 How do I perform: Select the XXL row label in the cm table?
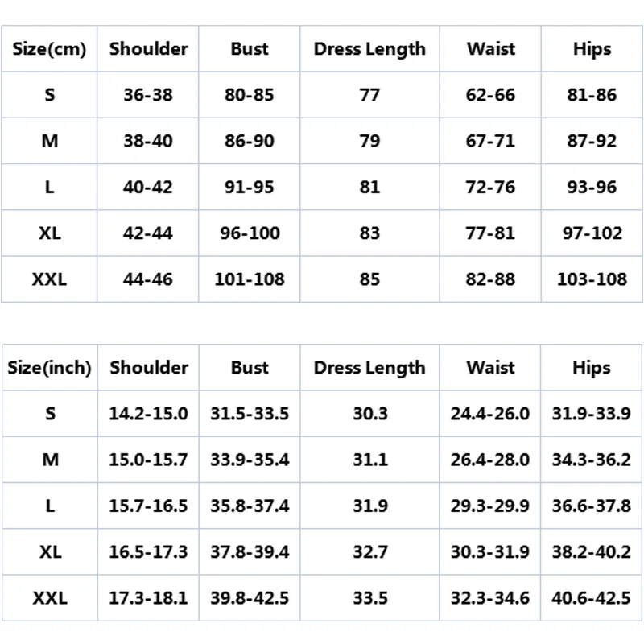point(49,279)
